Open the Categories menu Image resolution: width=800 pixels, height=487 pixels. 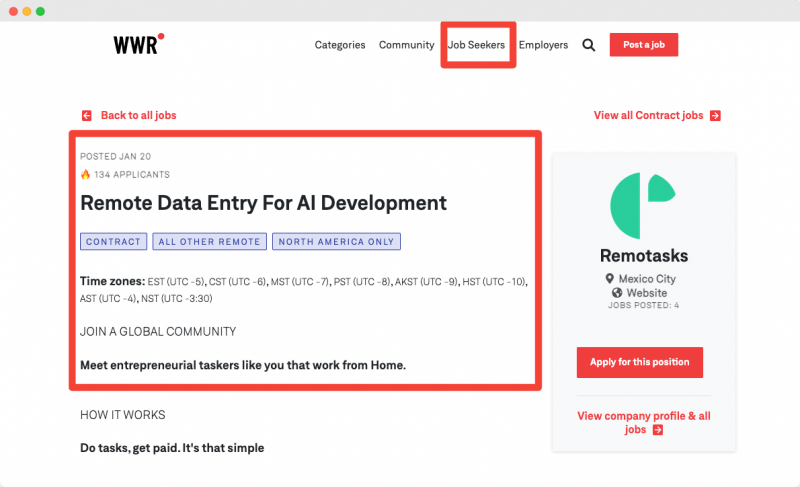pos(340,45)
